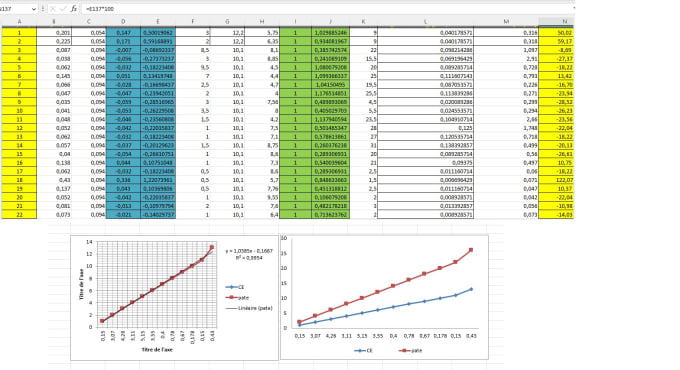Select CE legend entry in left chart
This screenshot has width=680, height=370.
[235, 287]
